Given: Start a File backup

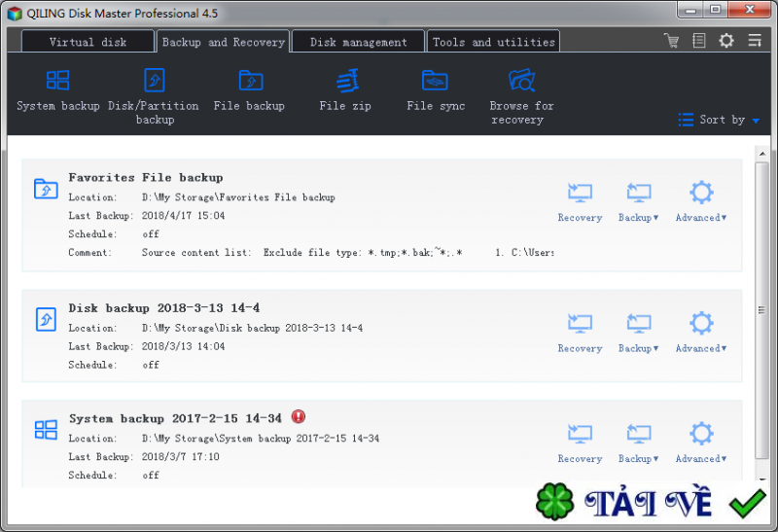Looking at the screenshot, I should [249, 90].
